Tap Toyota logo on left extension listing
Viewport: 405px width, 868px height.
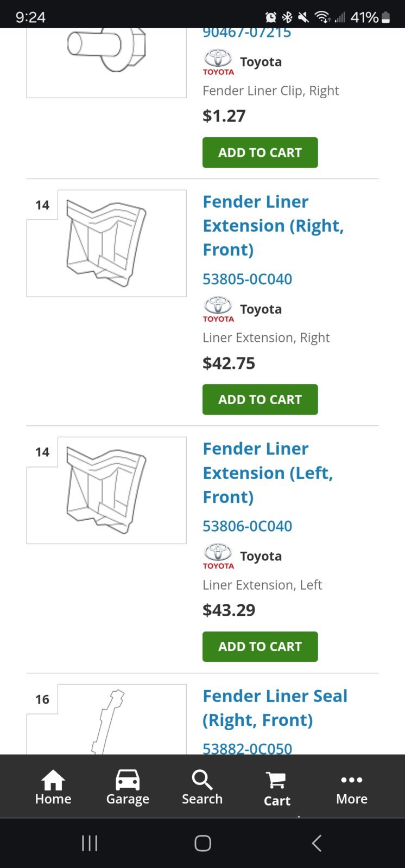point(218,556)
